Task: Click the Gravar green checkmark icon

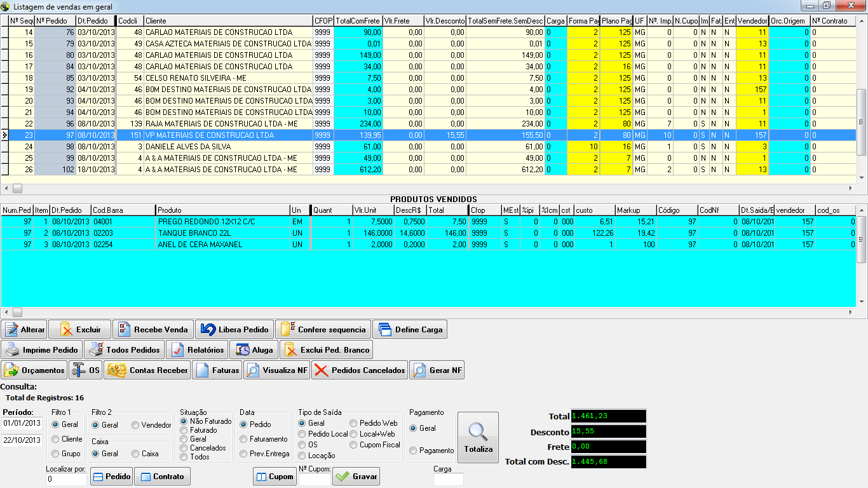Action: coord(343,477)
